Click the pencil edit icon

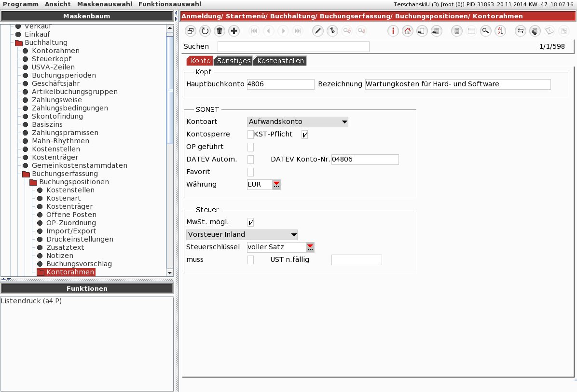coord(317,31)
